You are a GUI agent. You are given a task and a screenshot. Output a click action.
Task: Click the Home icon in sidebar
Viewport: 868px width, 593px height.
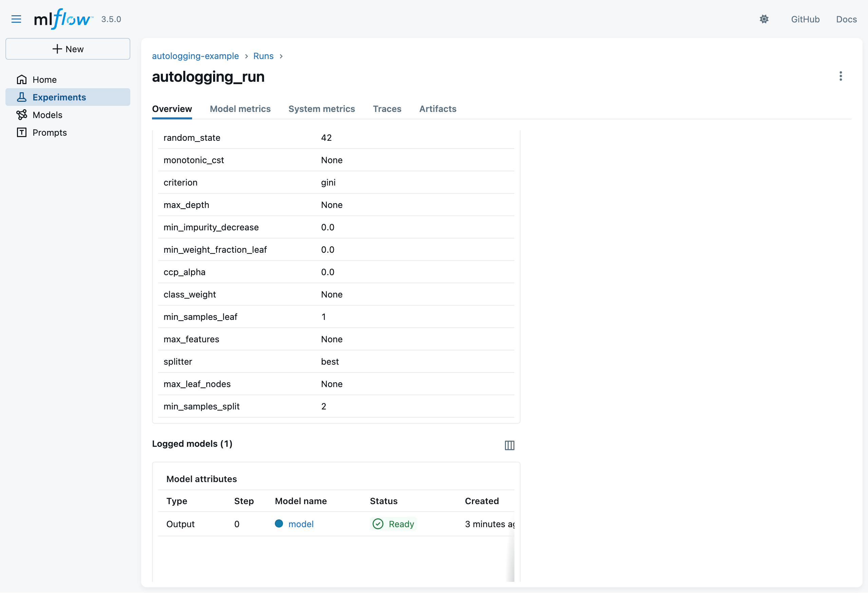(x=22, y=79)
